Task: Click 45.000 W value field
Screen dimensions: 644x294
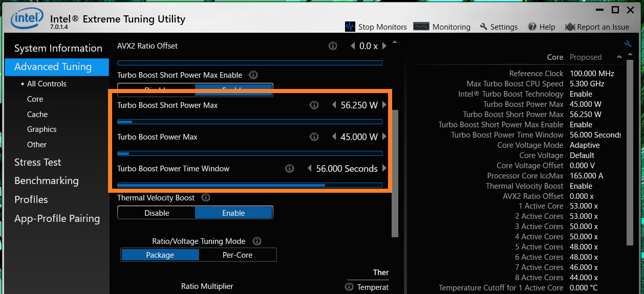Action: (359, 137)
